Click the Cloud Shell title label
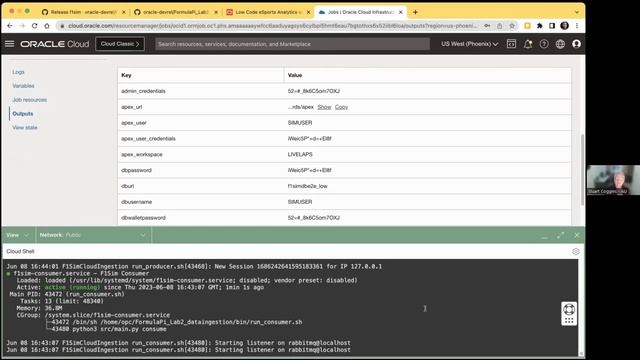Viewport: 640px width, 360px height. point(20,251)
